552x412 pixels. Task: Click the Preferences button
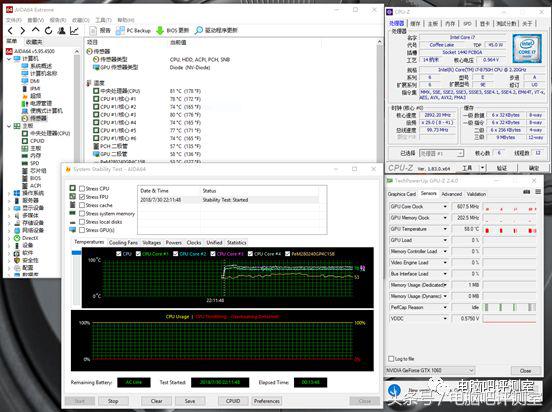266,401
